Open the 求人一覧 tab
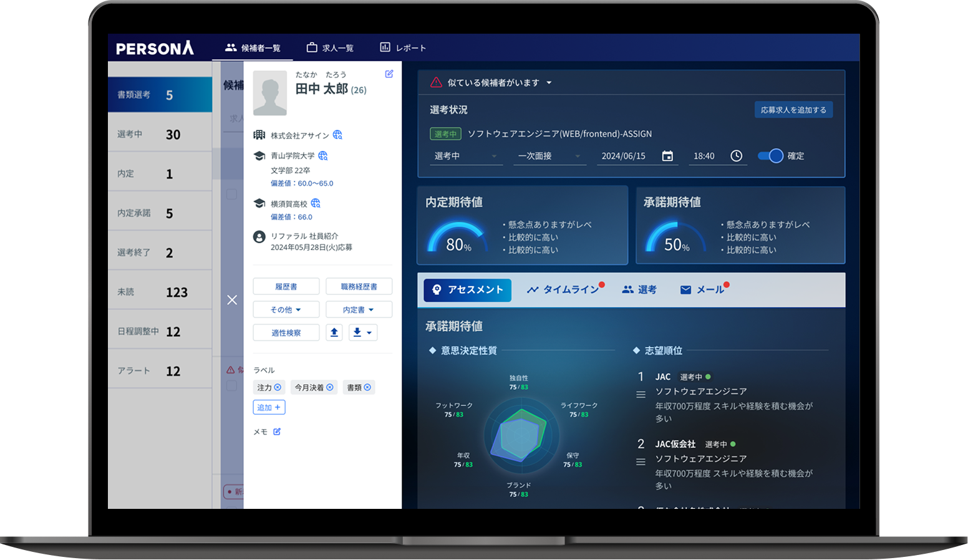968x560 pixels. (330, 48)
